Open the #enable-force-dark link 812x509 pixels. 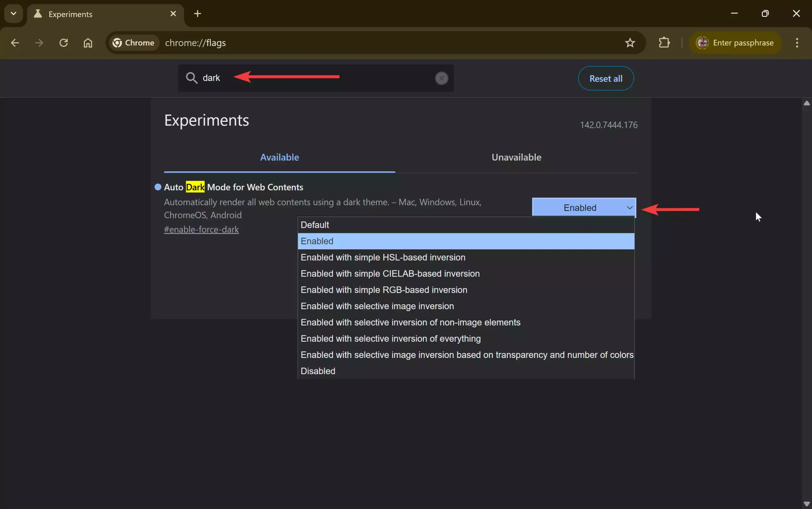[201, 229]
